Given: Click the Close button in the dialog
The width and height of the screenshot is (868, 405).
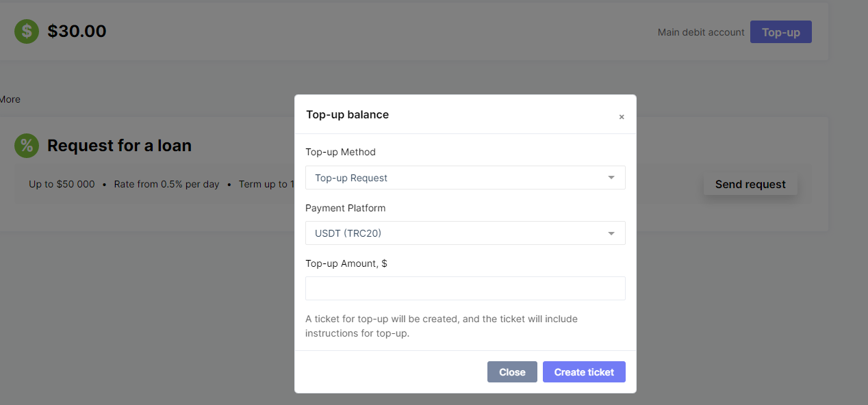Looking at the screenshot, I should pyautogui.click(x=512, y=372).
